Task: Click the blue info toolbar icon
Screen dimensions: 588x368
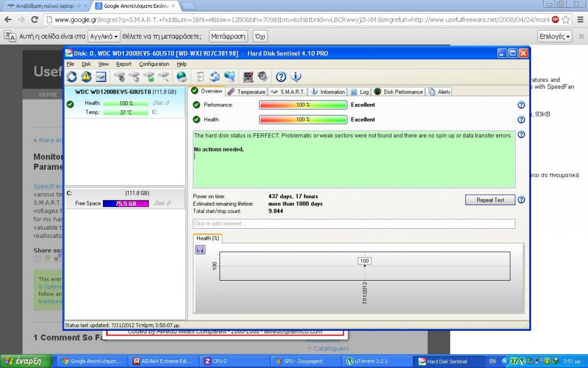Action: [x=295, y=77]
